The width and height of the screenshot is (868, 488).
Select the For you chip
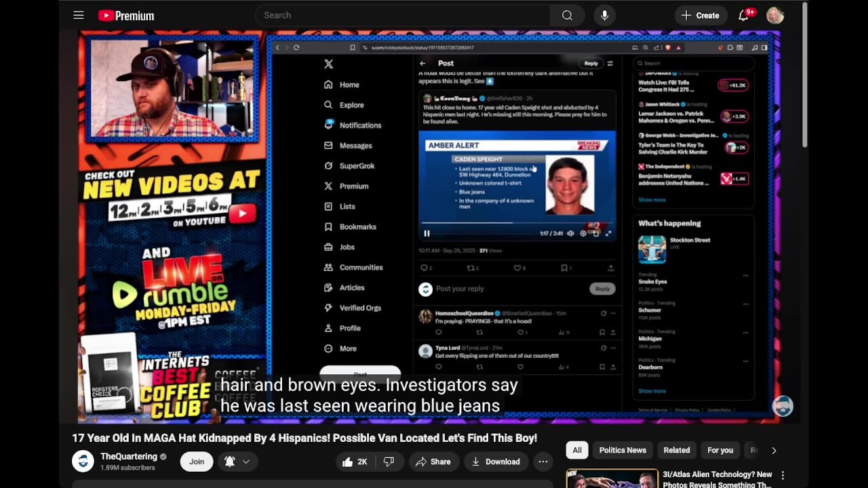(720, 450)
